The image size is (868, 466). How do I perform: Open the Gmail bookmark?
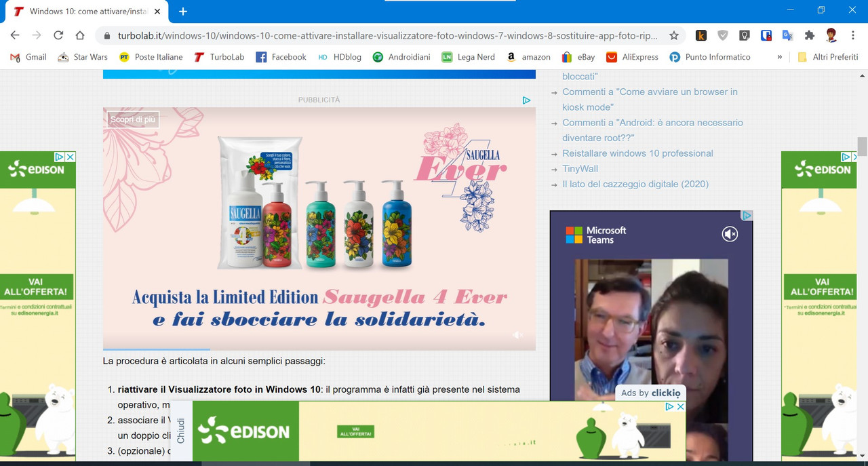pos(28,57)
